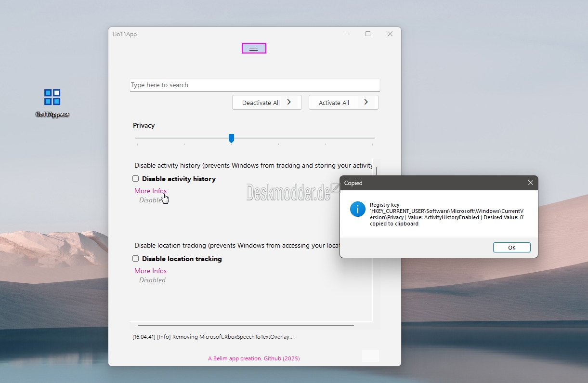Click the horizontal scrollbar below the settings
The width and height of the screenshot is (588, 383).
point(246,326)
